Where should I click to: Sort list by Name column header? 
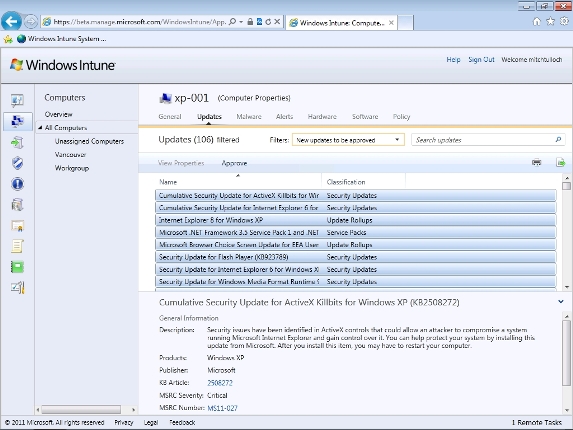pyautogui.click(x=168, y=182)
